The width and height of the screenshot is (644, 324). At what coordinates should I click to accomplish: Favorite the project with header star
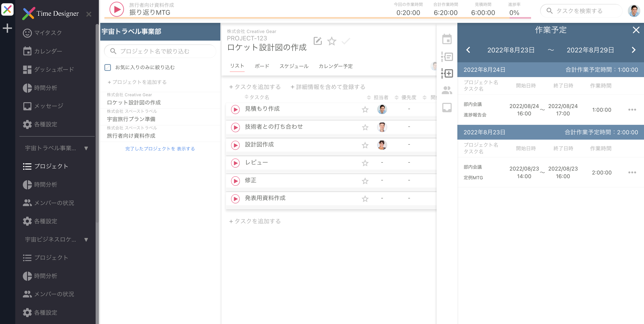[331, 41]
